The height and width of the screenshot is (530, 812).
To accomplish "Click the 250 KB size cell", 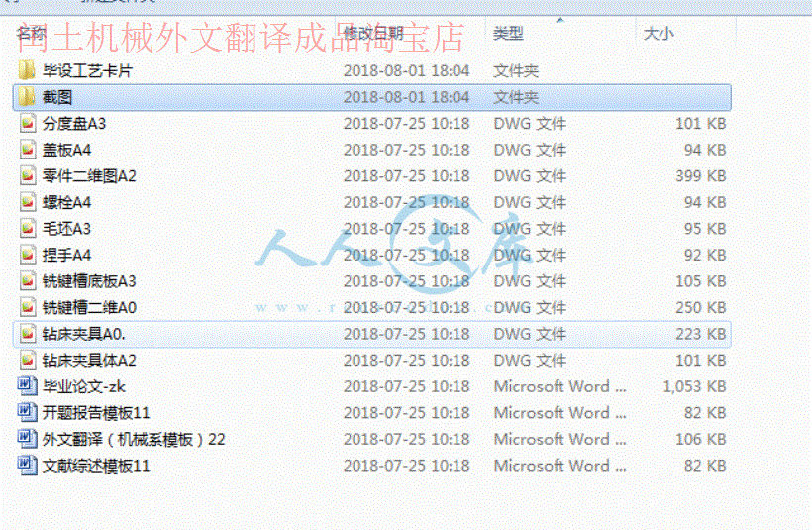I will coord(701,308).
